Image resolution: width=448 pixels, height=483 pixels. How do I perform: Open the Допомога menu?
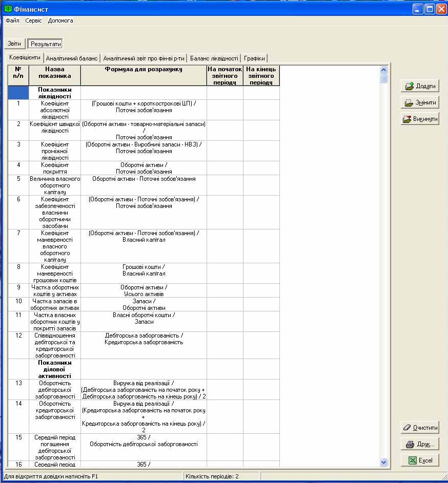point(60,21)
